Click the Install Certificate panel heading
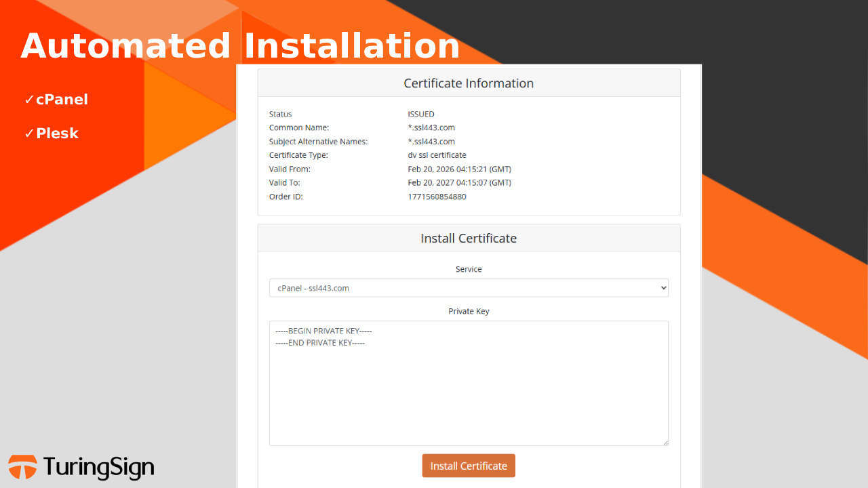The height and width of the screenshot is (488, 868). click(469, 239)
